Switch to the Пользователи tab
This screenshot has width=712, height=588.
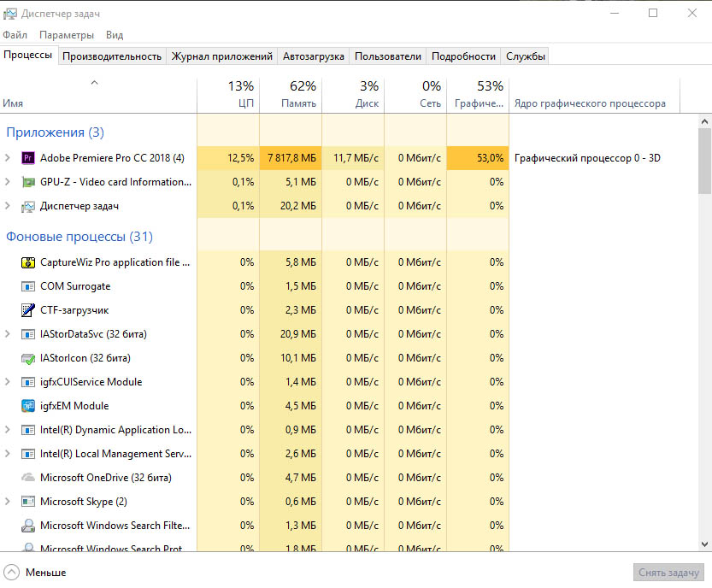pos(388,56)
